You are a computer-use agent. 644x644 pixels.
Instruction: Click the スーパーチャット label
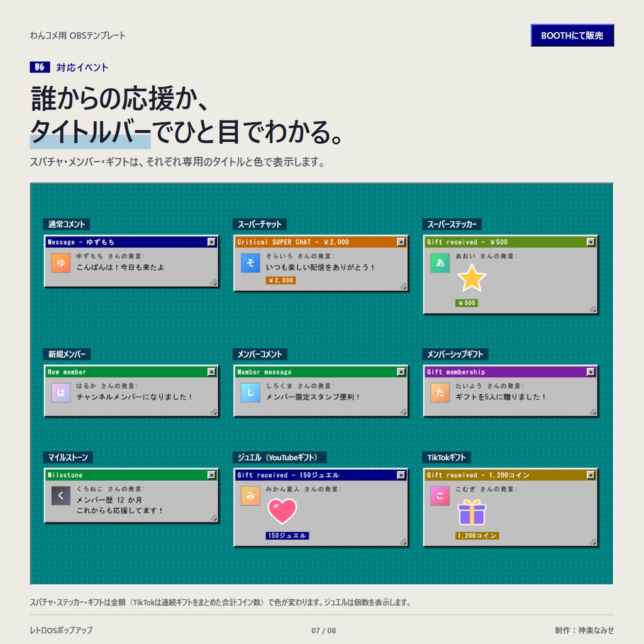point(260,225)
